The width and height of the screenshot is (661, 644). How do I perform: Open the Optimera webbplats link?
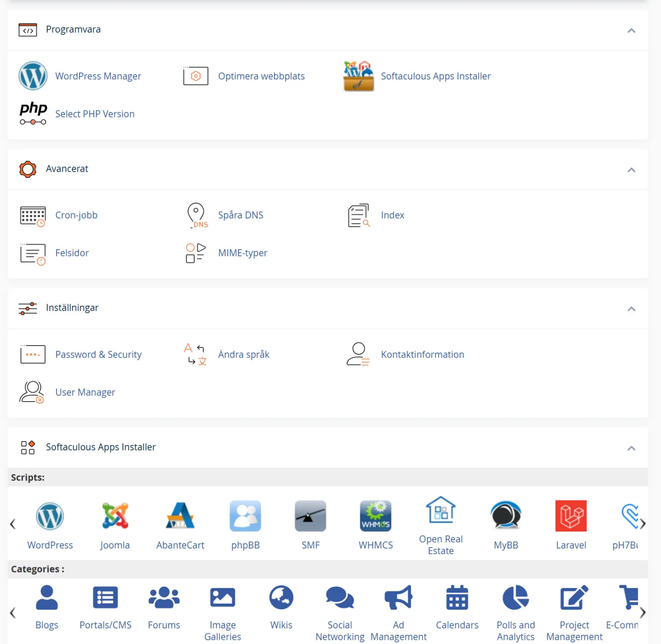pyautogui.click(x=261, y=76)
